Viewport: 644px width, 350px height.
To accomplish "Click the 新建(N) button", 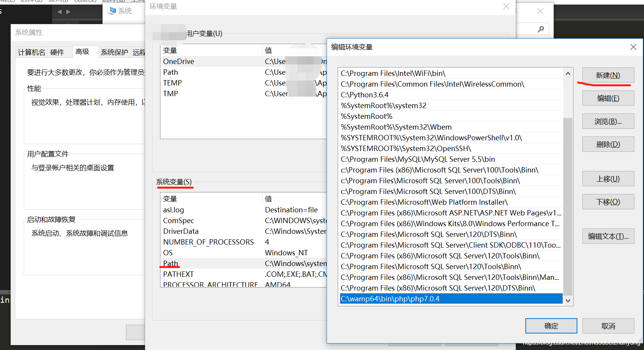I will click(608, 75).
